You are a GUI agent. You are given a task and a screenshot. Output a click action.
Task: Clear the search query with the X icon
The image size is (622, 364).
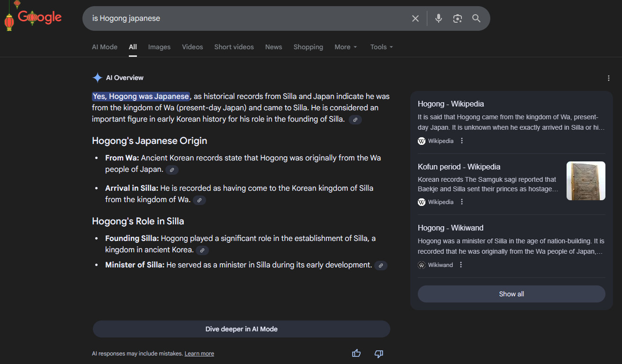click(415, 18)
